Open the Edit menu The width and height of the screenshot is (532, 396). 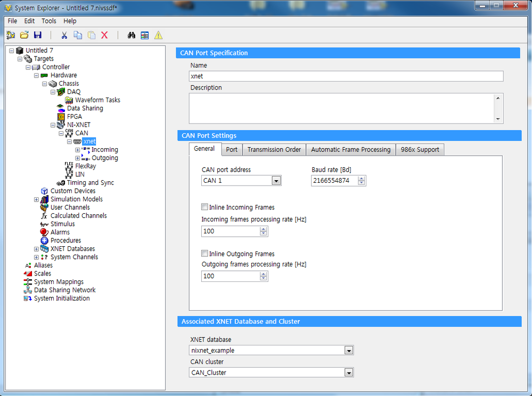pos(29,21)
